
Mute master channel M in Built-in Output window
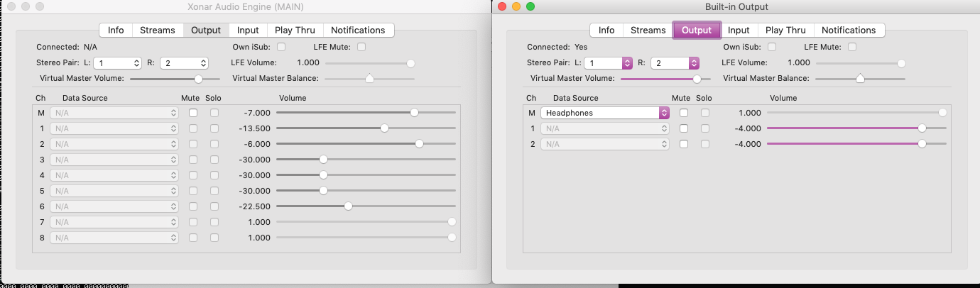(x=684, y=113)
